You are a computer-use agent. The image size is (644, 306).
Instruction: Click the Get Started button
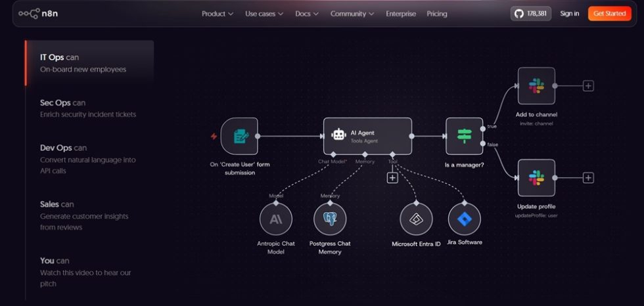pos(610,14)
